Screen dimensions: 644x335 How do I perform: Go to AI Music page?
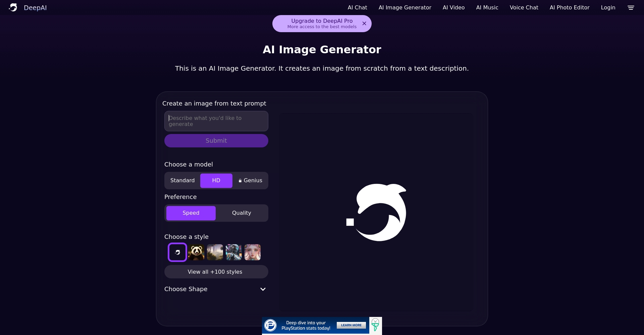click(487, 7)
